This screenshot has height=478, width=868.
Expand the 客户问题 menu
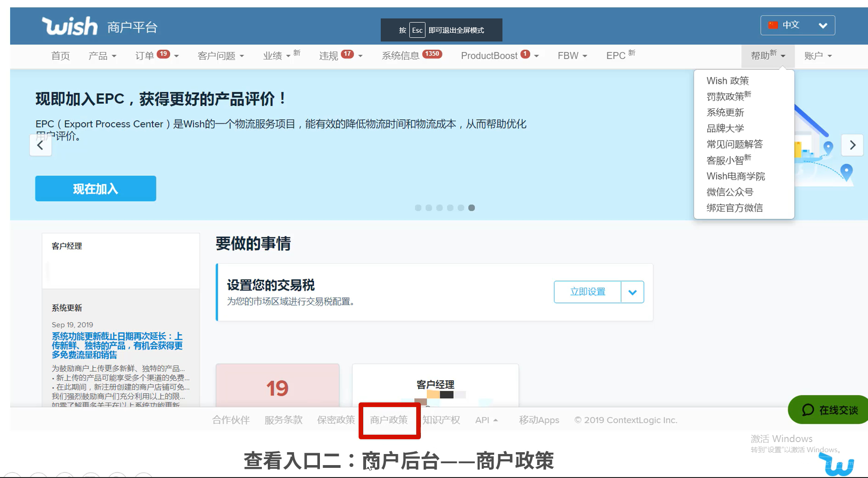(x=221, y=56)
